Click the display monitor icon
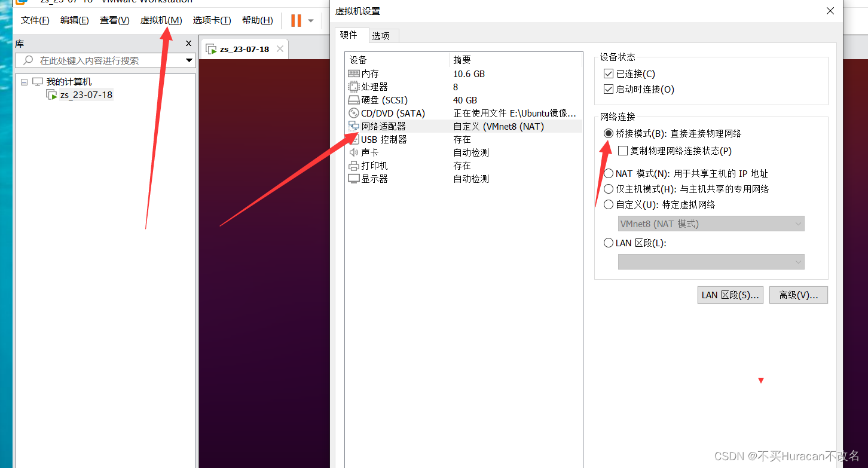Screen dimensions: 868x468 (353, 179)
